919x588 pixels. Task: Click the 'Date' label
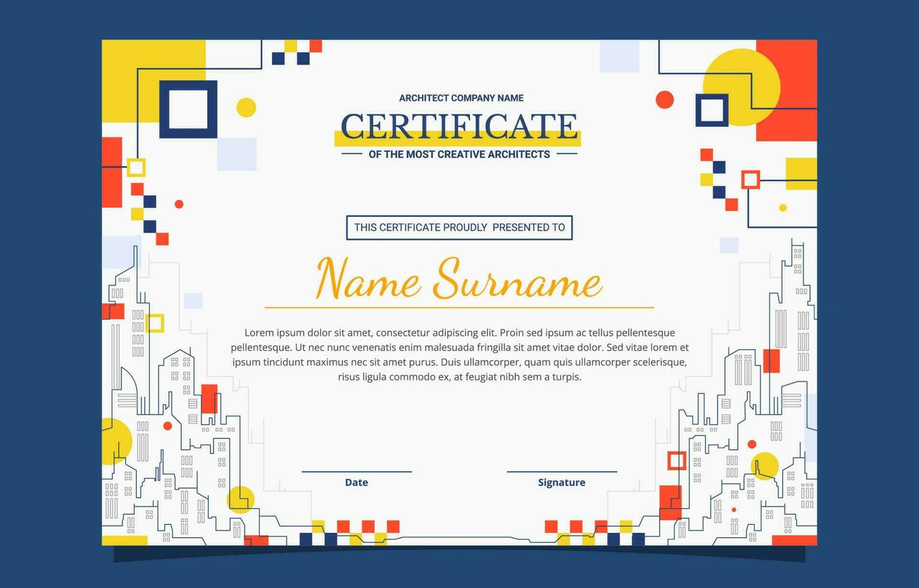point(357,482)
